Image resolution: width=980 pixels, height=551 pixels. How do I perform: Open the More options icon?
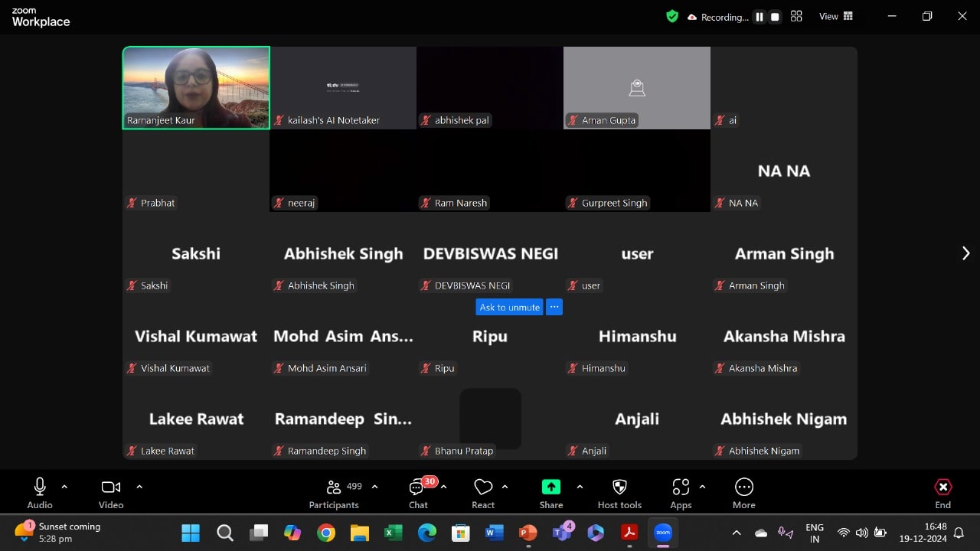click(x=743, y=487)
